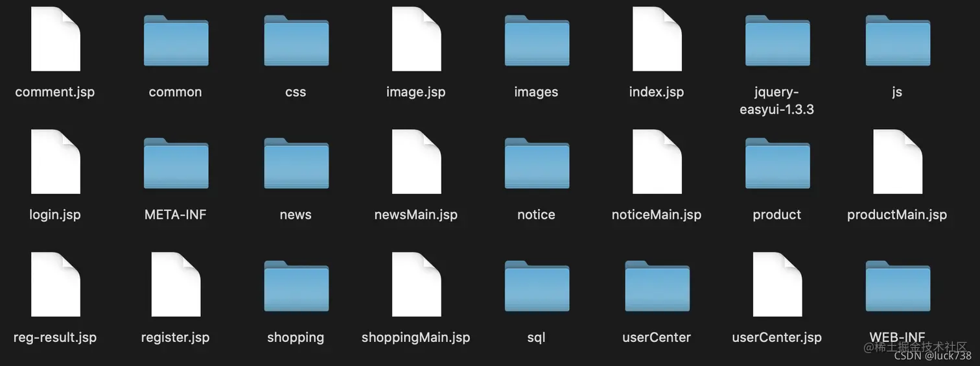This screenshot has height=366, width=980.
Task: Click the "product" folder name label
Action: pyautogui.click(x=777, y=215)
